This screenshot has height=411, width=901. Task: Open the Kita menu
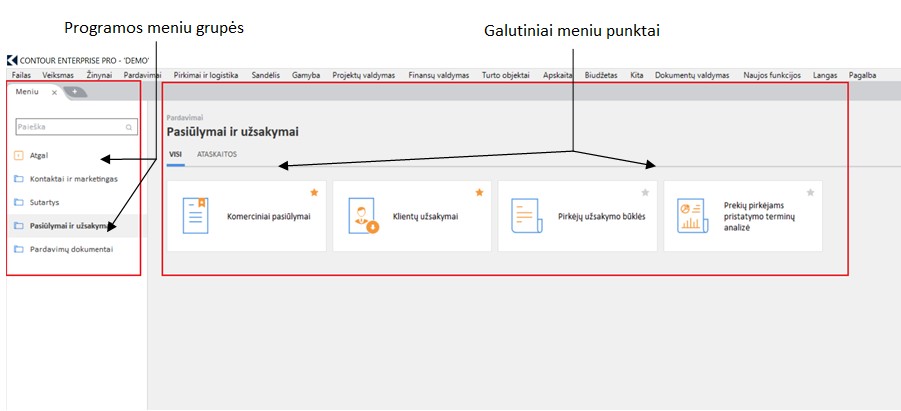pos(637,75)
